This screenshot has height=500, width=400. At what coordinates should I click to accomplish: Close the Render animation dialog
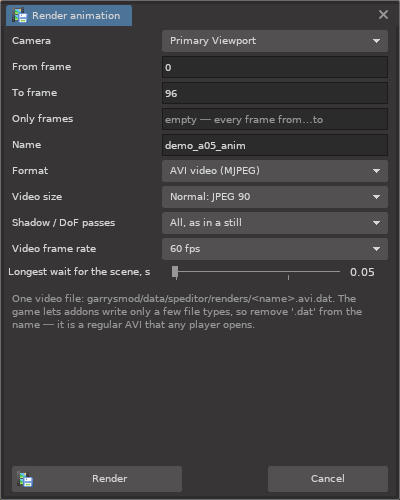383,15
